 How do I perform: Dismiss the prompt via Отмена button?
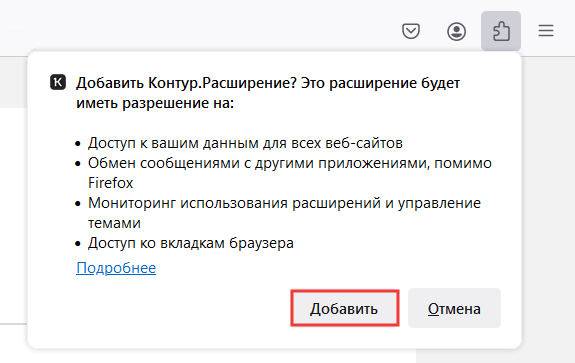(454, 308)
